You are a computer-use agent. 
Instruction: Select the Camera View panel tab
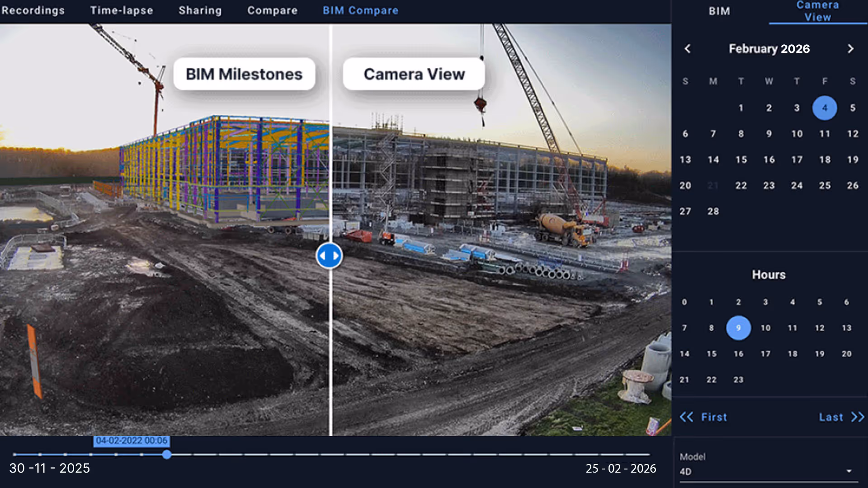pos(817,11)
